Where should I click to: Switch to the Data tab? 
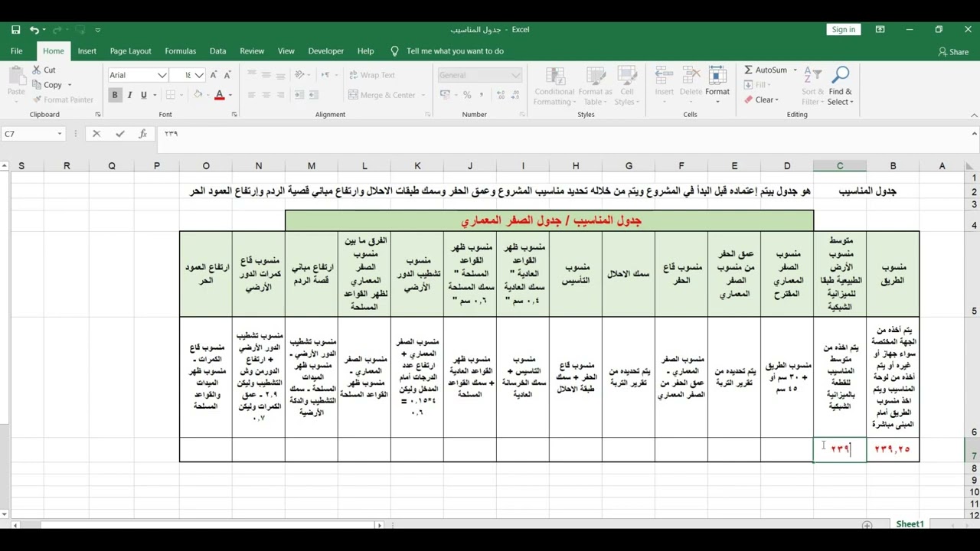click(218, 51)
